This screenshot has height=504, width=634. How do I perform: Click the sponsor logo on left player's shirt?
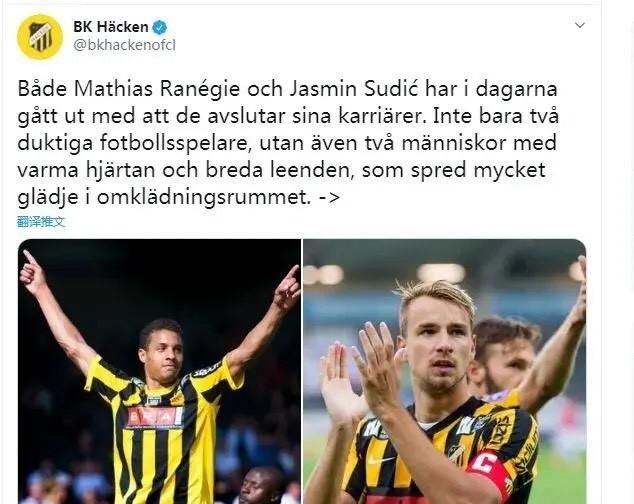[x=155, y=417]
